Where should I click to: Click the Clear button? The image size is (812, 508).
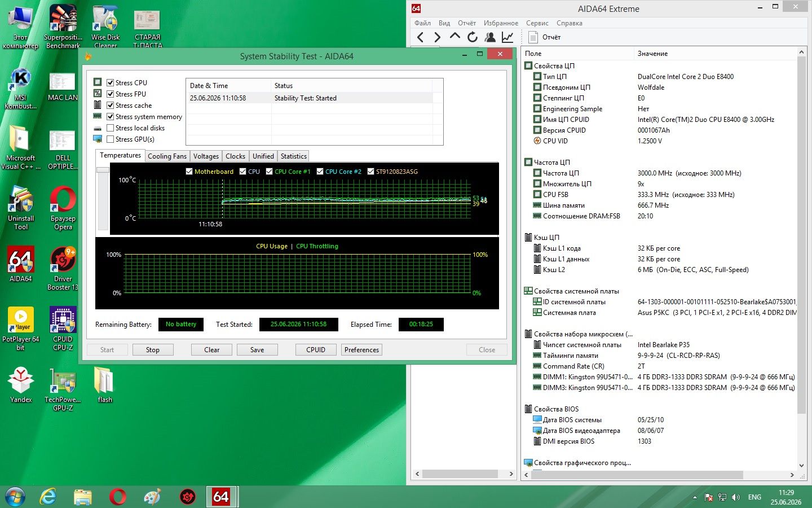(212, 350)
